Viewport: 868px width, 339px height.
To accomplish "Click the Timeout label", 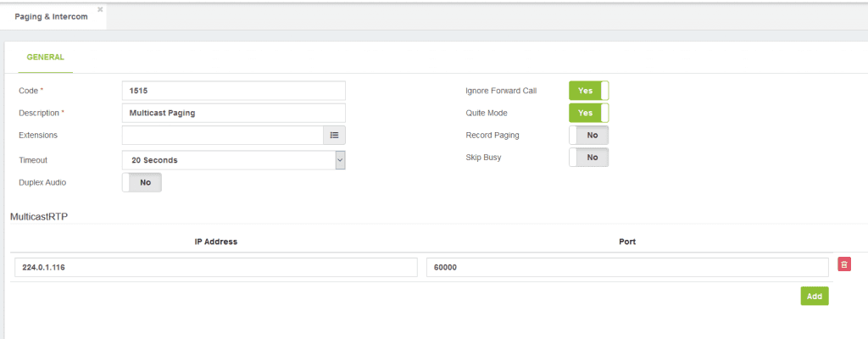I will point(33,160).
